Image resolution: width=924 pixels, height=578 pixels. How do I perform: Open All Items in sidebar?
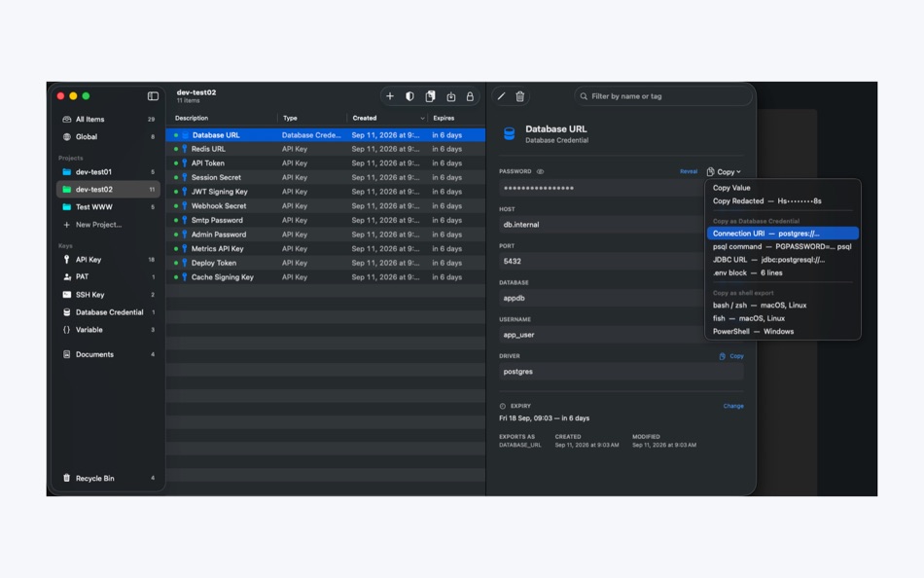108,119
